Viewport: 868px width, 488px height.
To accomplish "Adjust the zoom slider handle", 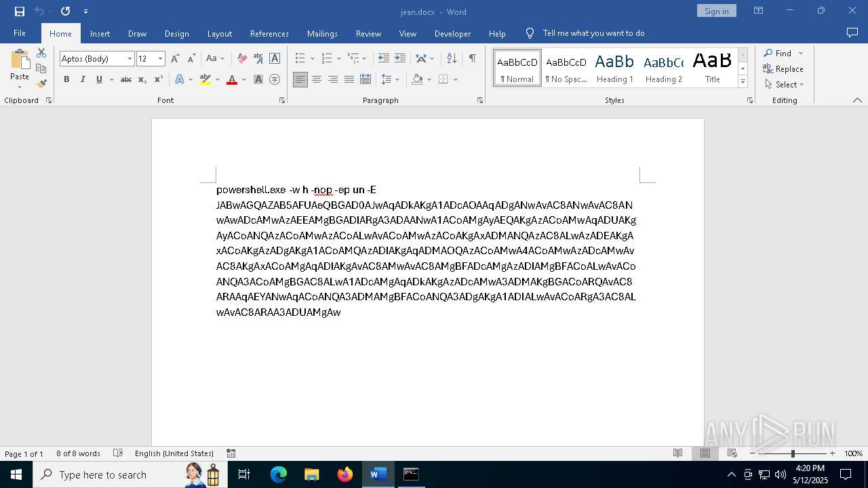I will point(793,453).
